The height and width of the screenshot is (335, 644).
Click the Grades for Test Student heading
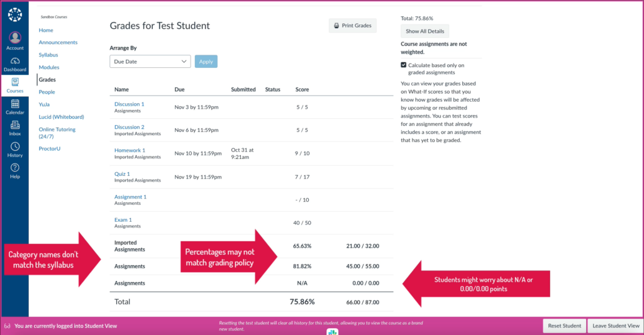160,25
